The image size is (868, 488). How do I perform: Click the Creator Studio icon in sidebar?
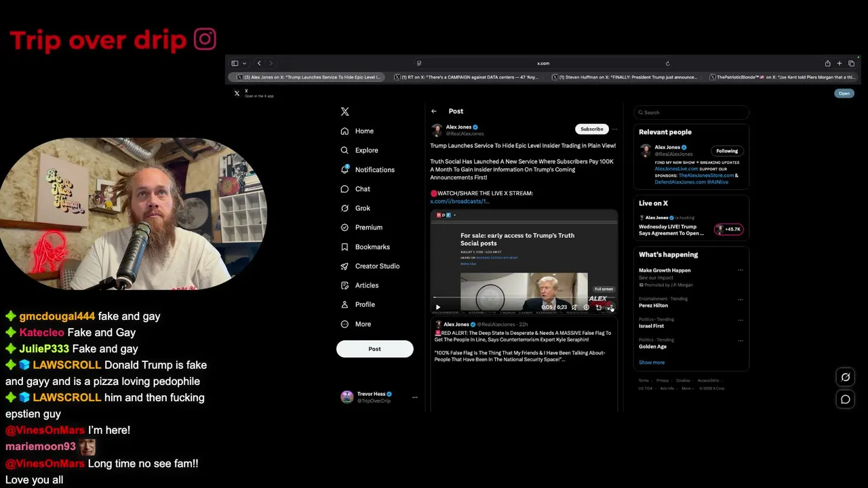pyautogui.click(x=344, y=266)
